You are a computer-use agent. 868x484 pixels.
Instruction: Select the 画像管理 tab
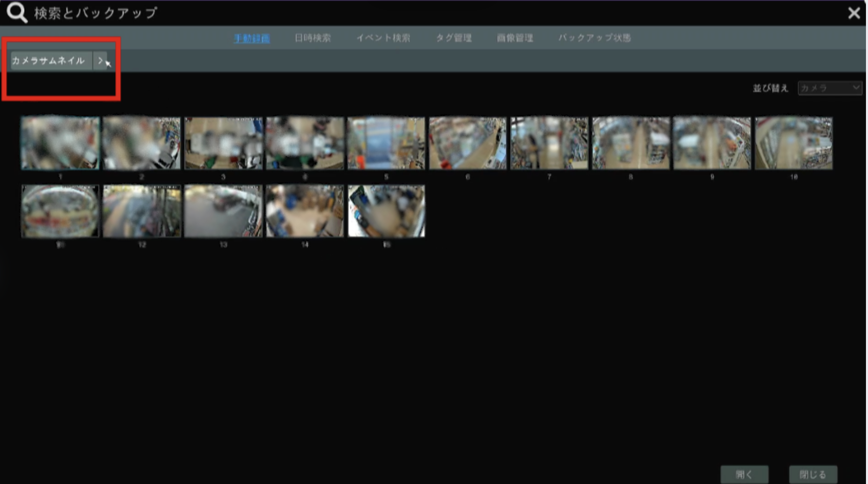coord(515,38)
